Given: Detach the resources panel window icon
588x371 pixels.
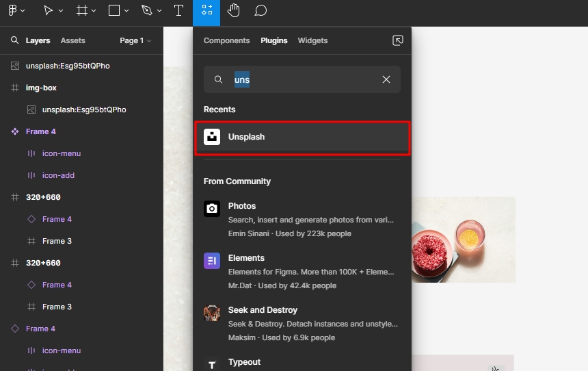Looking at the screenshot, I should click(398, 40).
